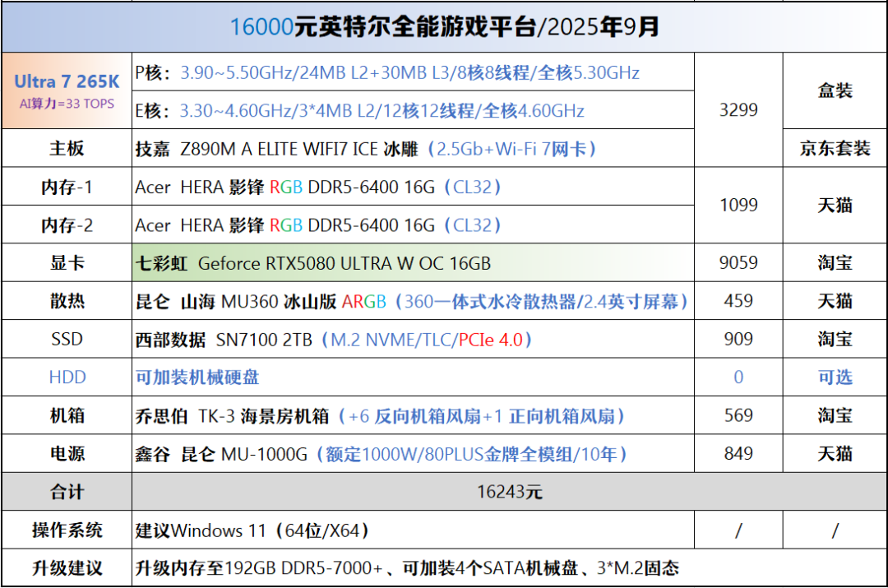Select the "机箱" row label

[67, 416]
